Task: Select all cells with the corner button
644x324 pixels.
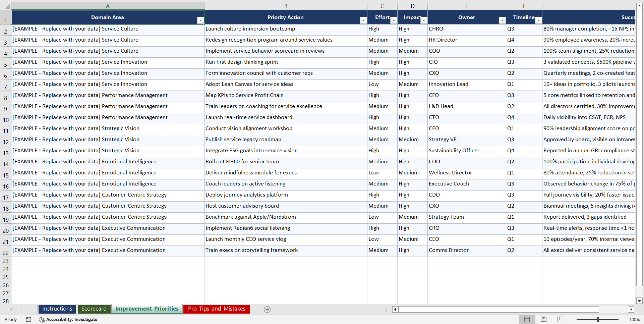Action: pyautogui.click(x=6, y=6)
